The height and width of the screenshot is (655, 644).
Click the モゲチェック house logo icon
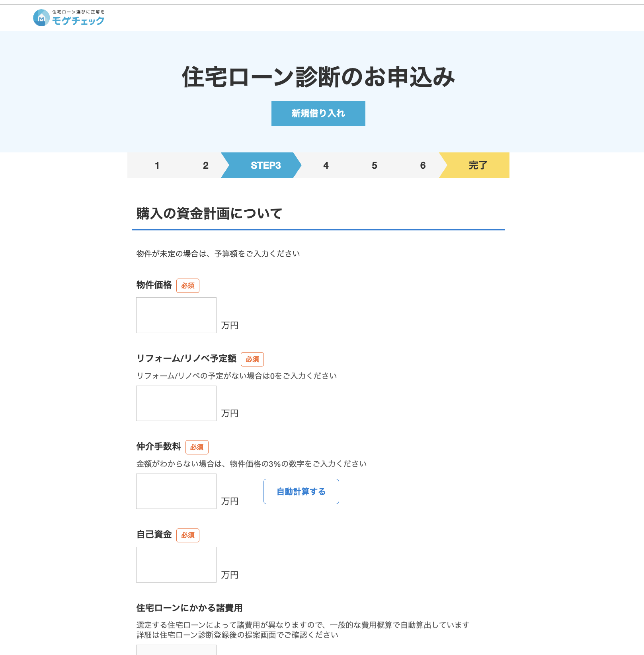click(x=41, y=18)
